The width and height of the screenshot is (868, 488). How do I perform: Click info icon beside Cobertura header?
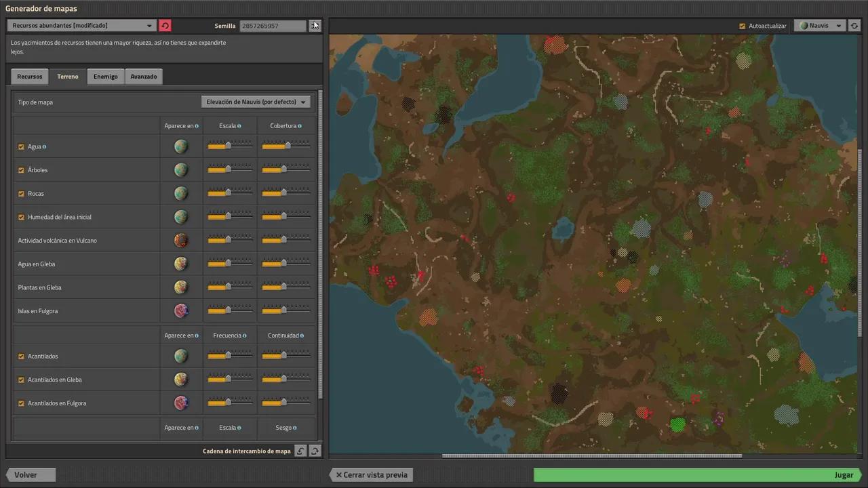tap(300, 126)
